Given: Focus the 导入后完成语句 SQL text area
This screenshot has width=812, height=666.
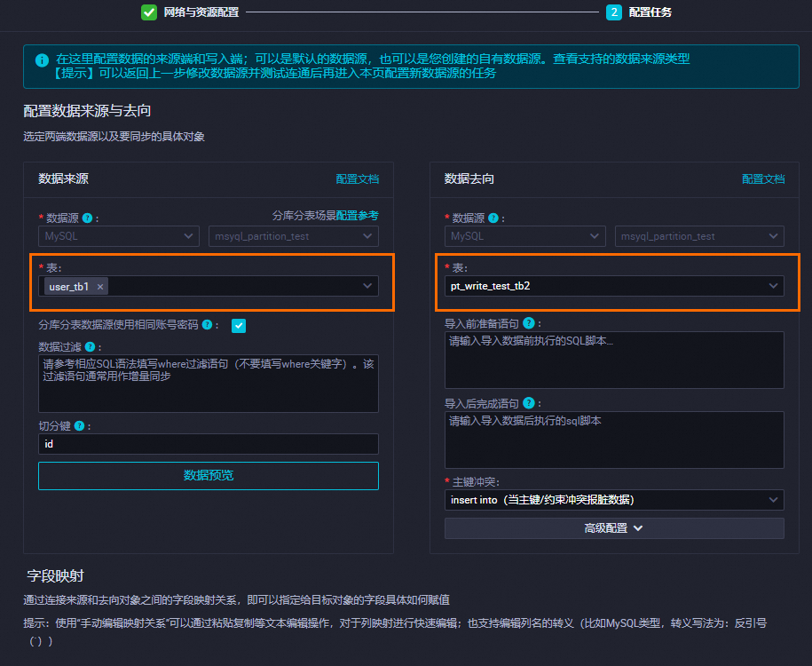Looking at the screenshot, I should pyautogui.click(x=614, y=440).
